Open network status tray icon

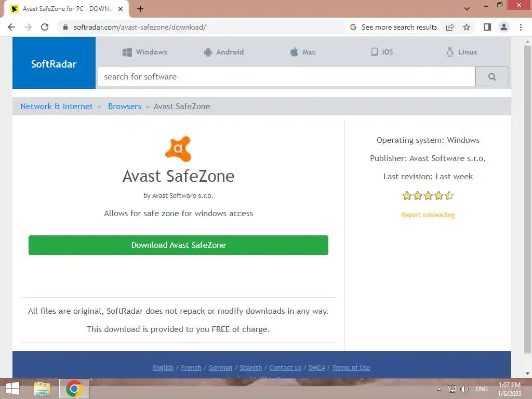point(451,389)
